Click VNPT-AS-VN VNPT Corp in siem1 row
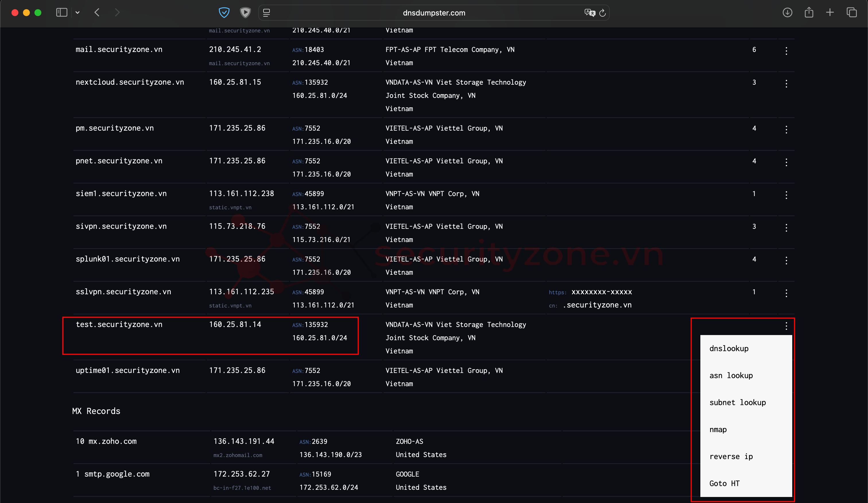Screen dimensions: 868x503 tap(432, 194)
